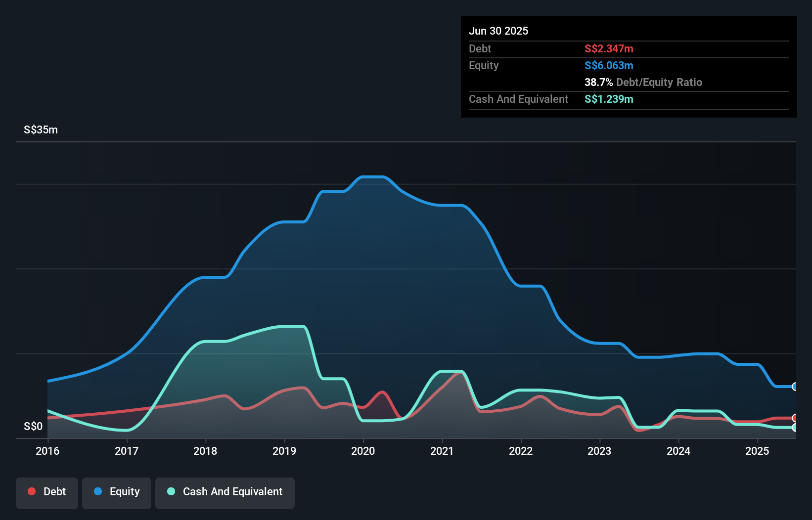
Task: Open the Debt/Equity Ratio details
Action: tap(643, 83)
